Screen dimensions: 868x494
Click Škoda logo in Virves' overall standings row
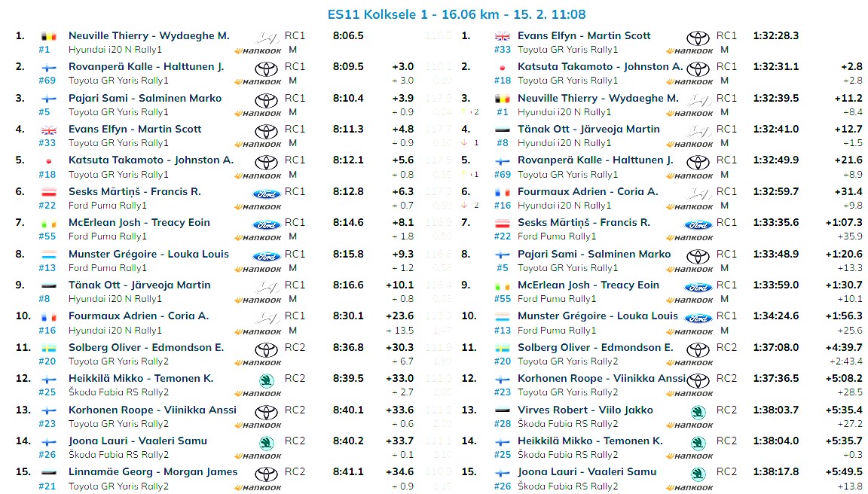698,413
